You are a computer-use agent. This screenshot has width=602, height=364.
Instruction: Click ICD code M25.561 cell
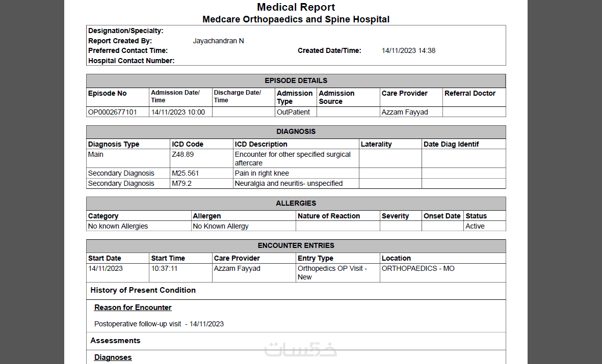coord(185,173)
